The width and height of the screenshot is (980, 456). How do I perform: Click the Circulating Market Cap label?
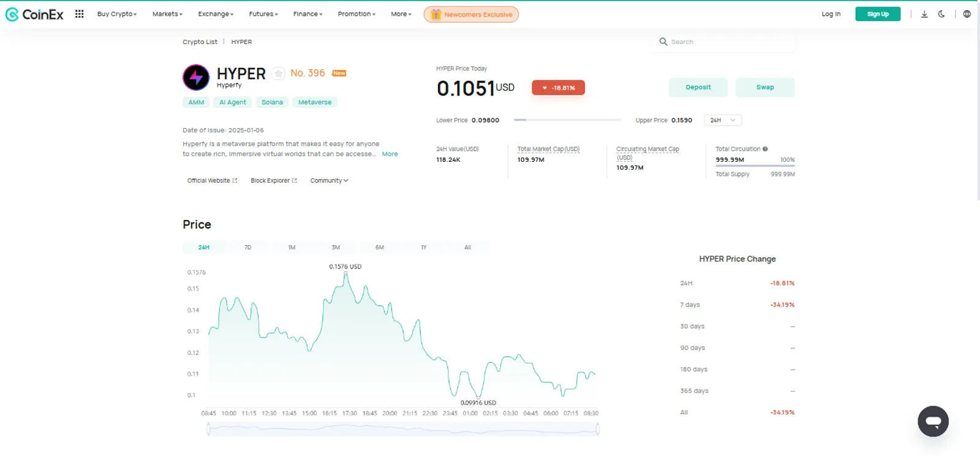tap(647, 153)
